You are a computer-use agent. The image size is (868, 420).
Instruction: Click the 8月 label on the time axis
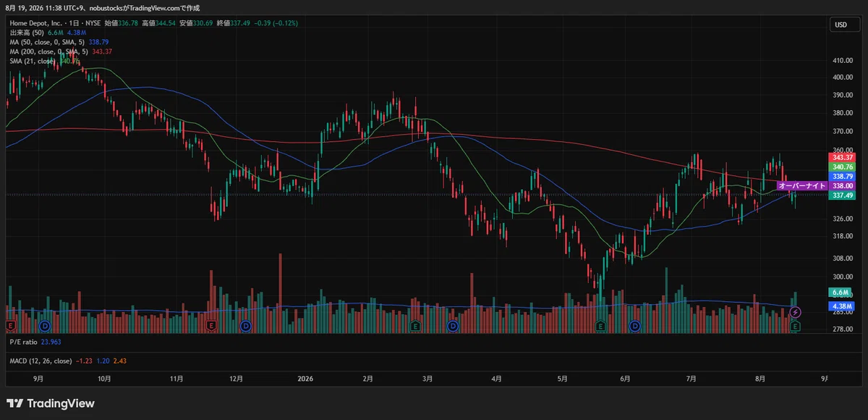(x=759, y=378)
